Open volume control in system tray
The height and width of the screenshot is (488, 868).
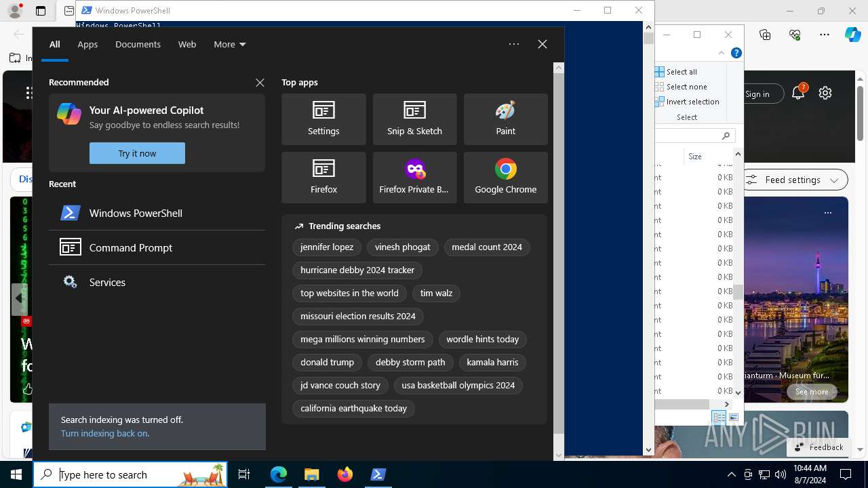pyautogui.click(x=781, y=474)
